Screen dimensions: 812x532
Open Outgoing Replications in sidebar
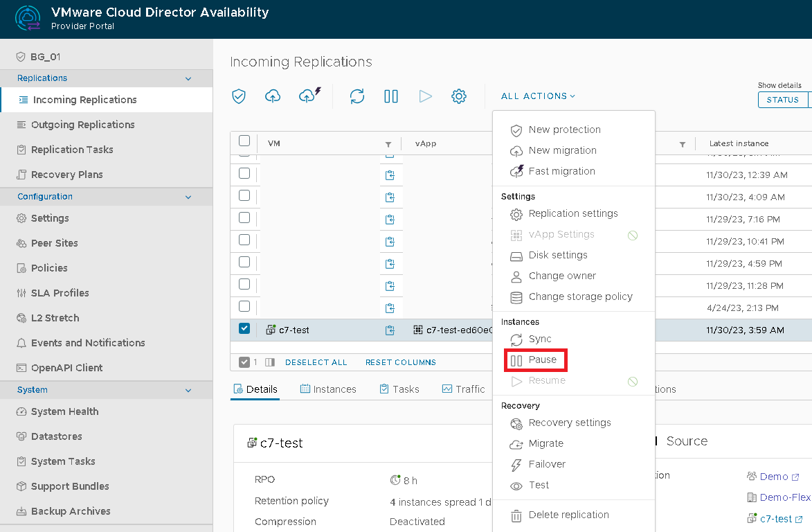[x=82, y=125]
